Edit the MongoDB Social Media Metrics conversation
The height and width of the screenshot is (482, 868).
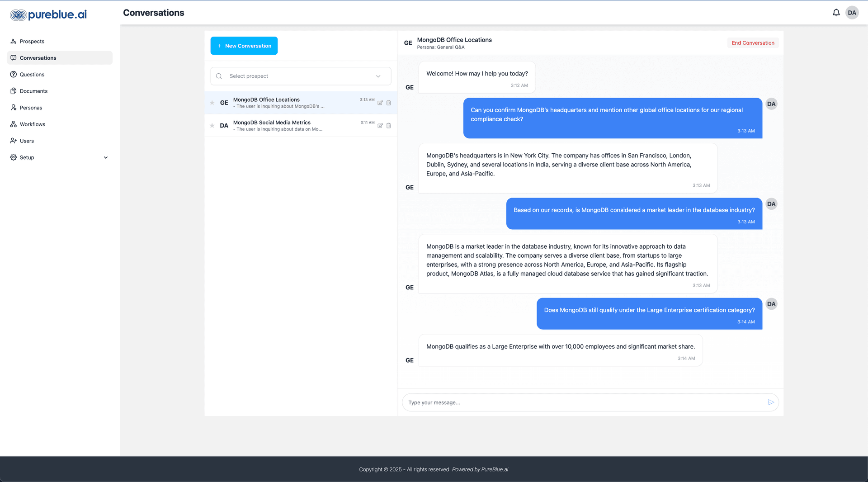(380, 126)
